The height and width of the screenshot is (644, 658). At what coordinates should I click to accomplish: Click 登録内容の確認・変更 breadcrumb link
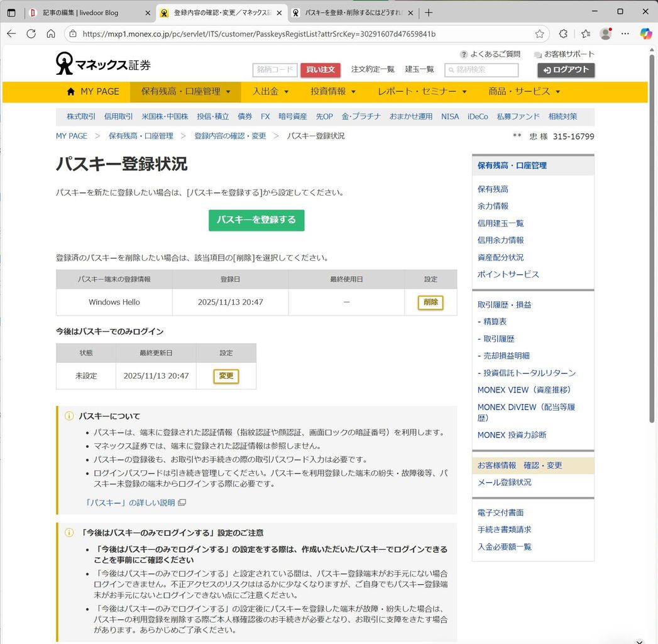pyautogui.click(x=230, y=136)
